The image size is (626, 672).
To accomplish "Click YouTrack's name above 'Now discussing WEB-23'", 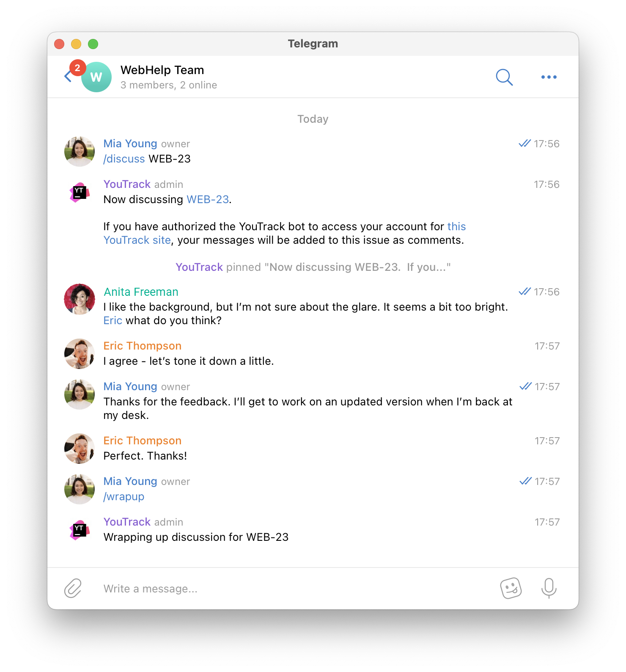I will [x=127, y=184].
